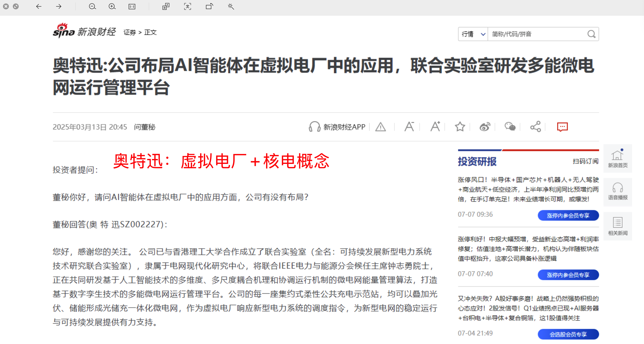644x344 pixels.
Task: Jump to 相关新闻 section
Action: point(617,226)
